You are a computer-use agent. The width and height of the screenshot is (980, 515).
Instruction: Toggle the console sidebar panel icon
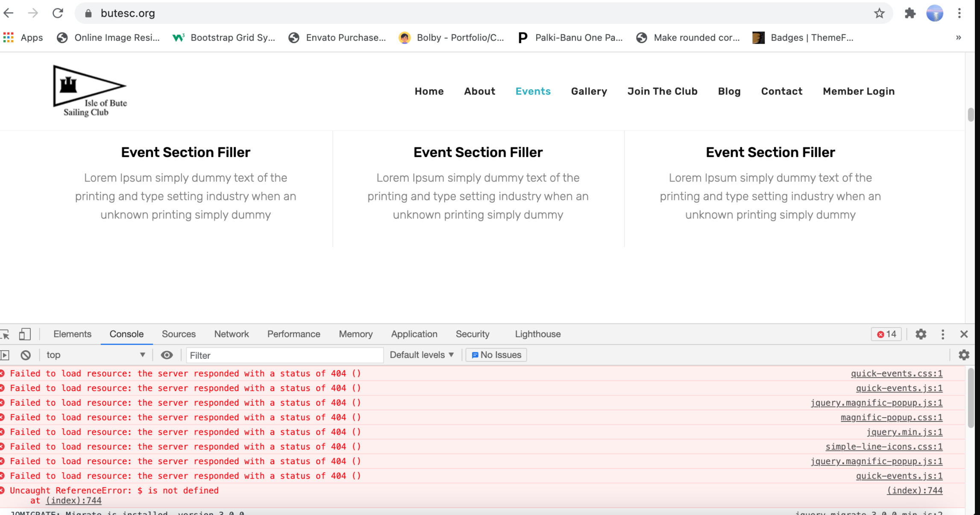(x=5, y=355)
